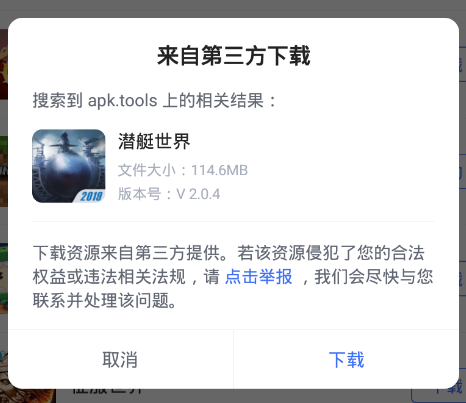
Task: Dismiss the dialog by tapping the dimmed backdrop above it
Action: tap(233, 8)
